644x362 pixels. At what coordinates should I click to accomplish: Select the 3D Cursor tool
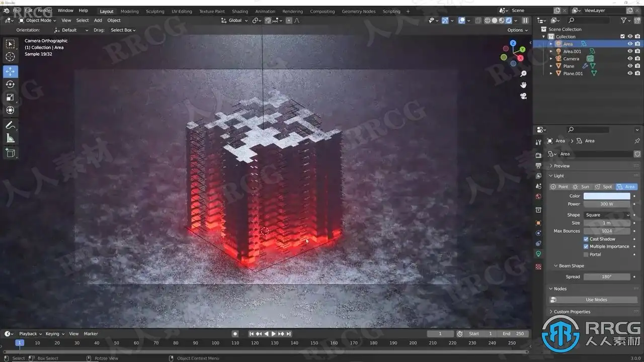10,57
